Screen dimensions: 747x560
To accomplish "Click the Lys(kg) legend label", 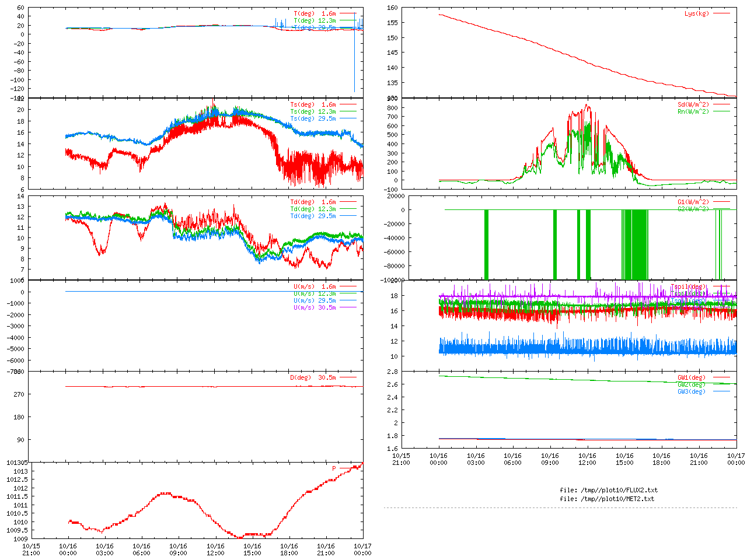I will pyautogui.click(x=696, y=13).
